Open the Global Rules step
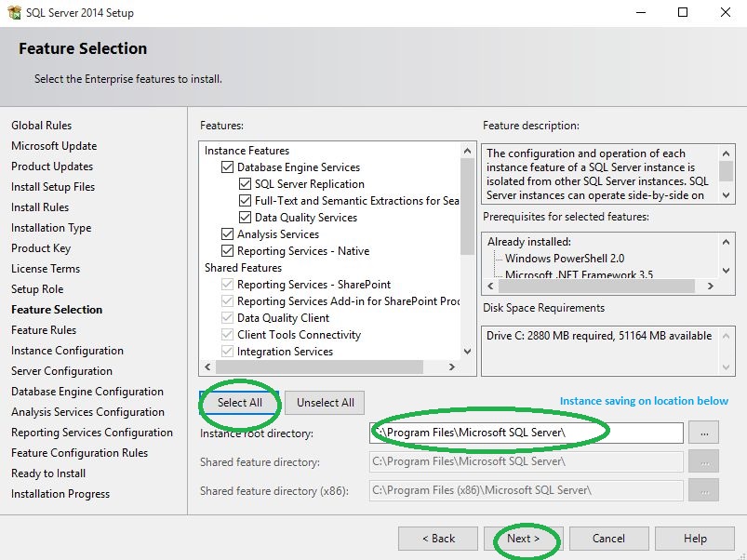This screenshot has width=747, height=560. (42, 126)
